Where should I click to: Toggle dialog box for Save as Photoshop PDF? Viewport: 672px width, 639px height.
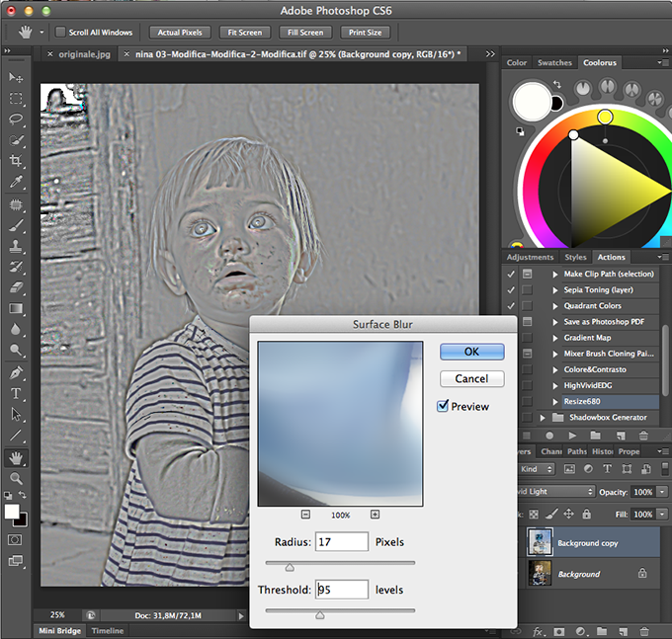(x=527, y=321)
